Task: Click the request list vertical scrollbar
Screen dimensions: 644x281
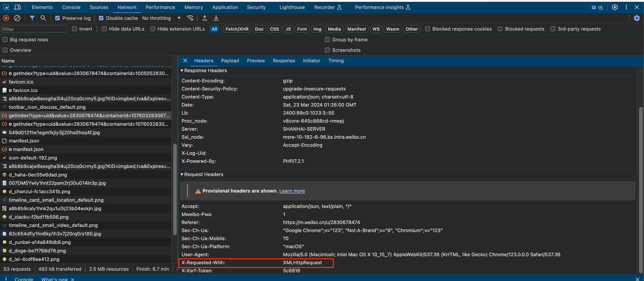Action: pos(175,189)
